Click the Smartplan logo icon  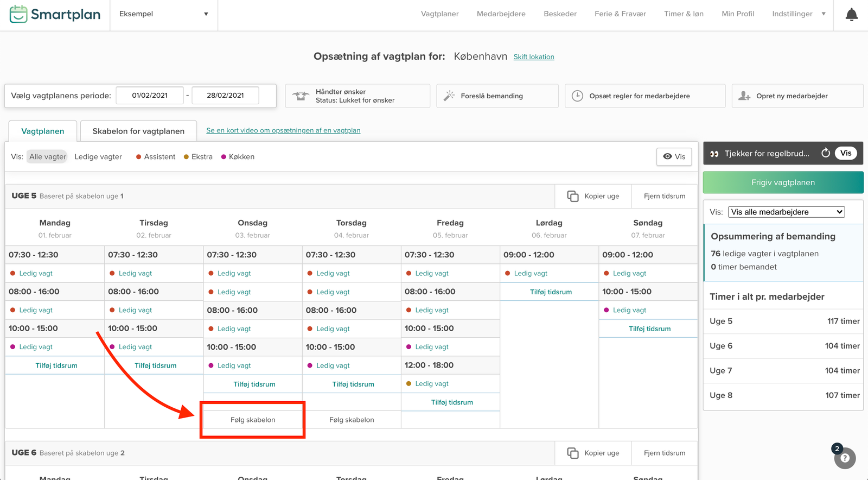coord(18,14)
